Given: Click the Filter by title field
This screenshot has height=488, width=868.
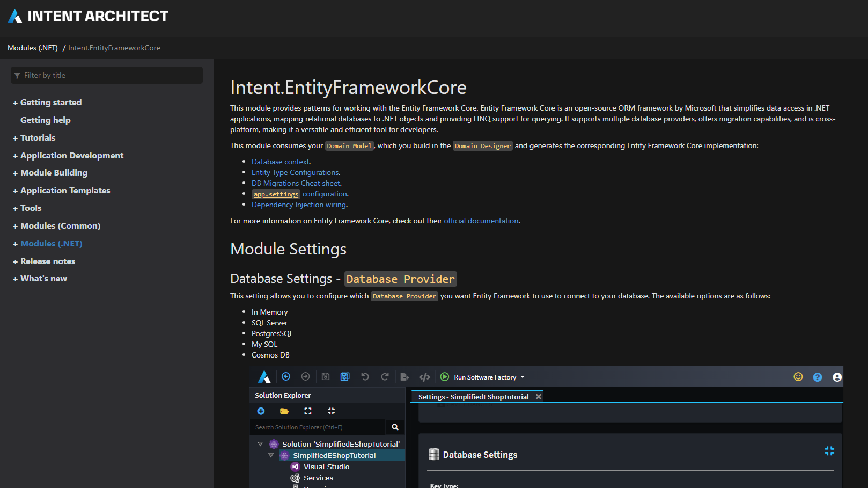Looking at the screenshot, I should pyautogui.click(x=107, y=75).
